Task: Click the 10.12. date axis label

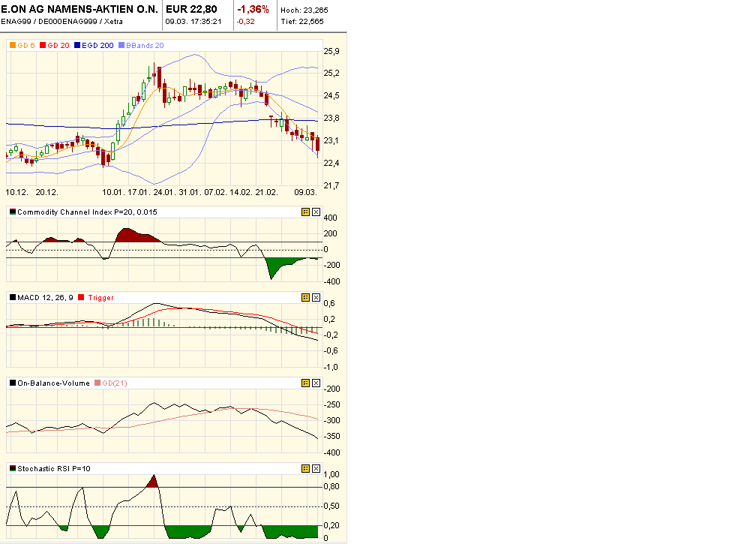Action: pyautogui.click(x=16, y=192)
